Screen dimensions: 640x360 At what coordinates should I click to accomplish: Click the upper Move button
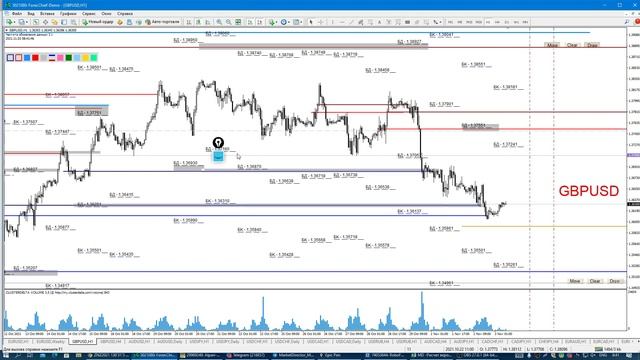tap(552, 45)
